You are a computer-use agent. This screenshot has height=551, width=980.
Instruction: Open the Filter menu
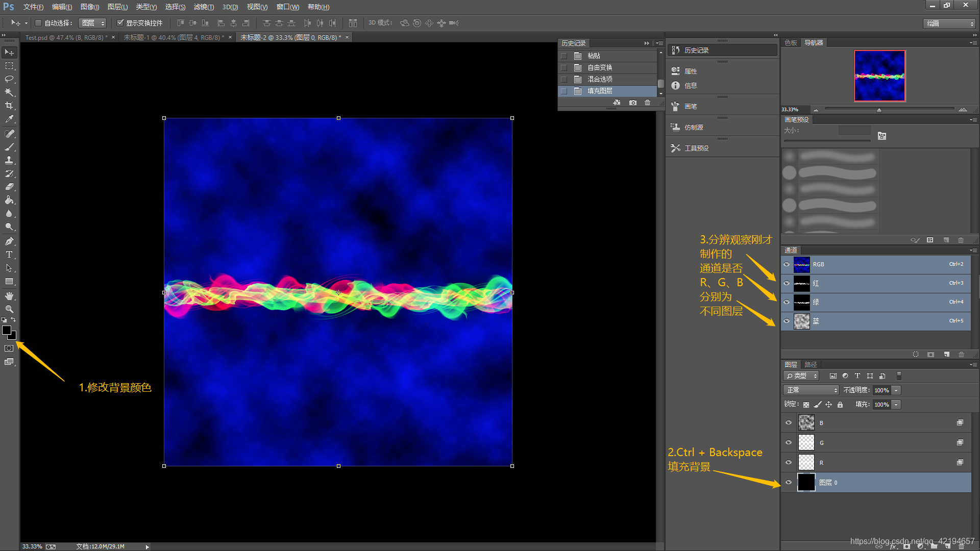coord(203,7)
